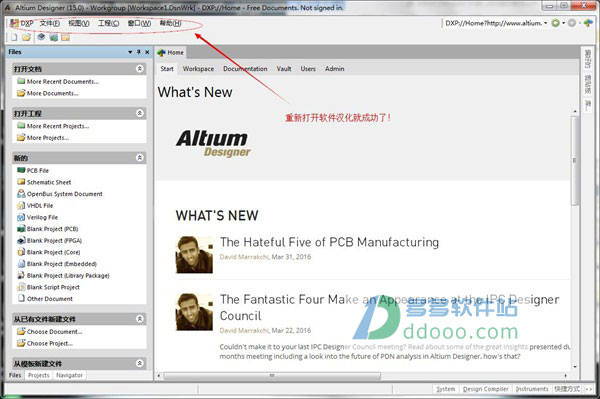Collapse the 打开工程 section
The image size is (600, 399).
click(140, 113)
